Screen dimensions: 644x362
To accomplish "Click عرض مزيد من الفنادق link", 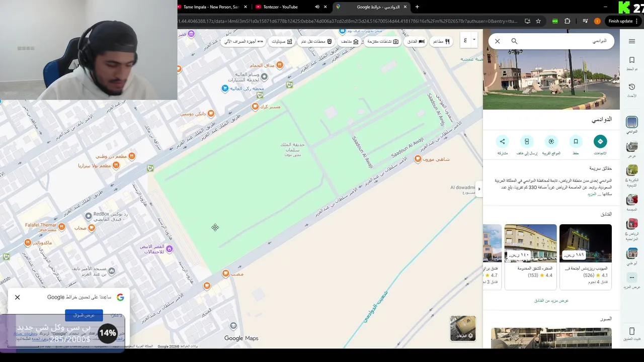I will [x=551, y=301].
